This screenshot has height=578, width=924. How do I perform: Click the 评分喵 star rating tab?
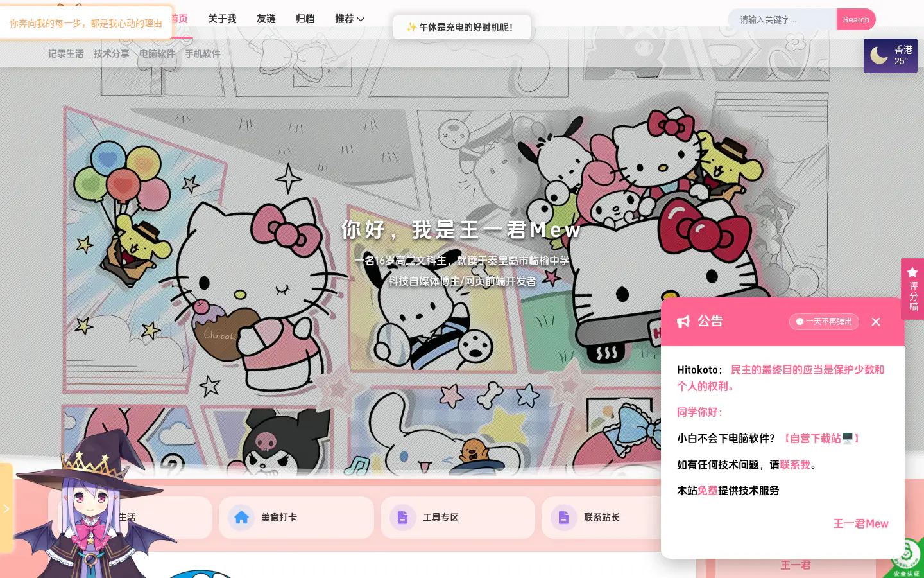point(912,289)
